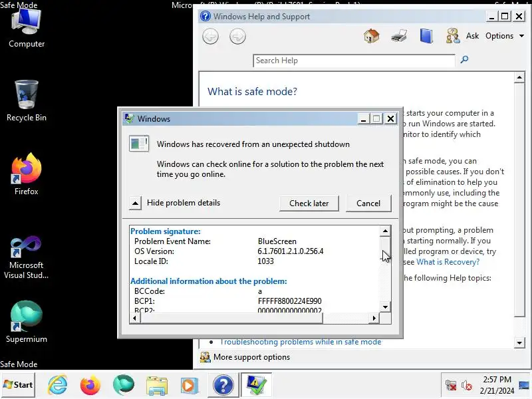Select the Firefox desktop shortcut
This screenshot has height=399, width=532.
point(27,174)
